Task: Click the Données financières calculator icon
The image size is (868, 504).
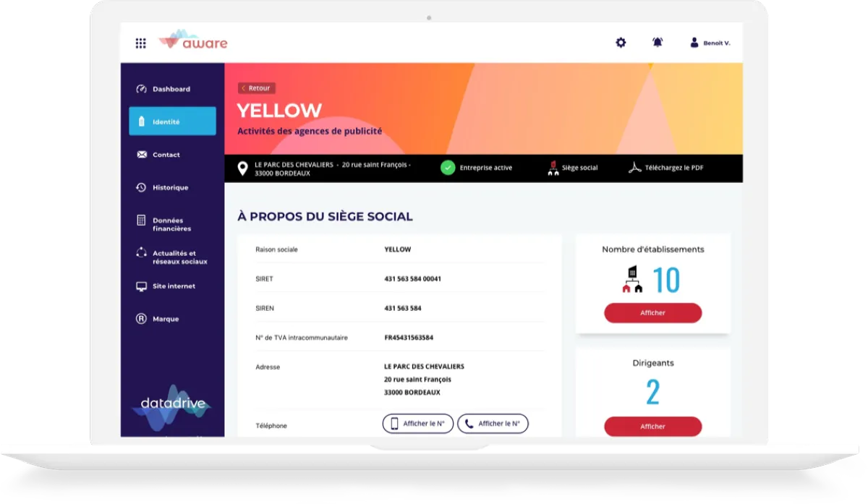Action: pos(142,221)
